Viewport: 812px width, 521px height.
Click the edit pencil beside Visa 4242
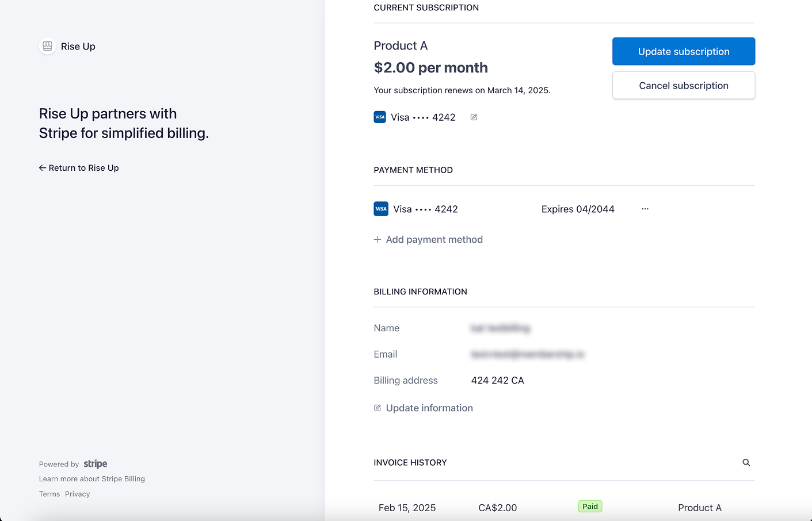coord(473,117)
